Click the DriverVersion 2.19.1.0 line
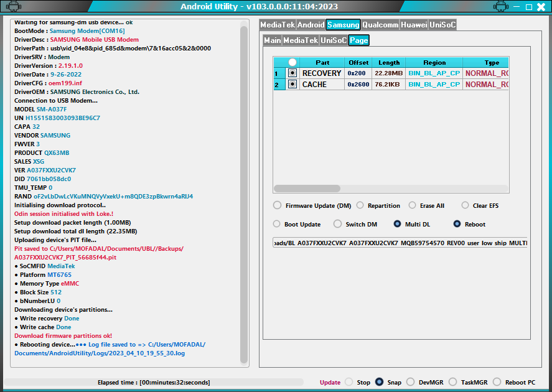The image size is (552, 392). pos(49,65)
